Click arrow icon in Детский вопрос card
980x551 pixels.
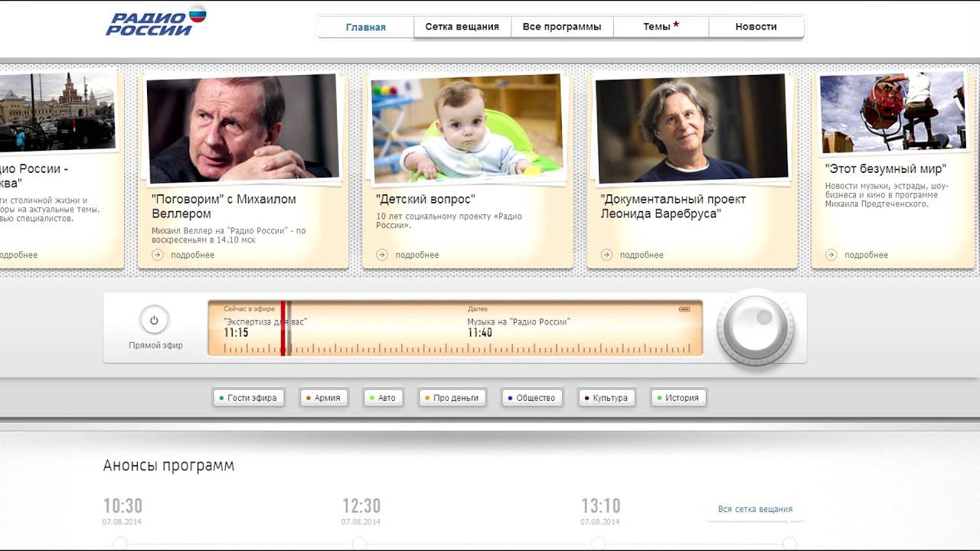tap(382, 255)
